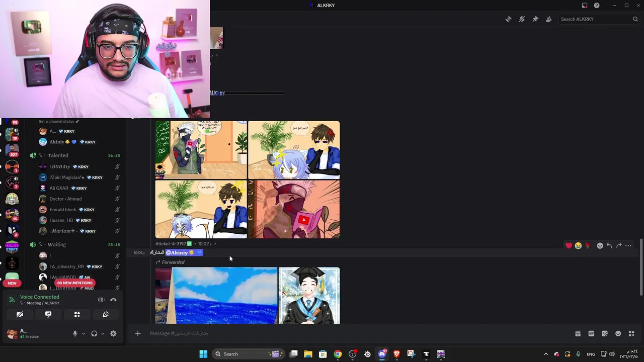Select user Emrald block
The image size is (644, 362).
(80, 210)
